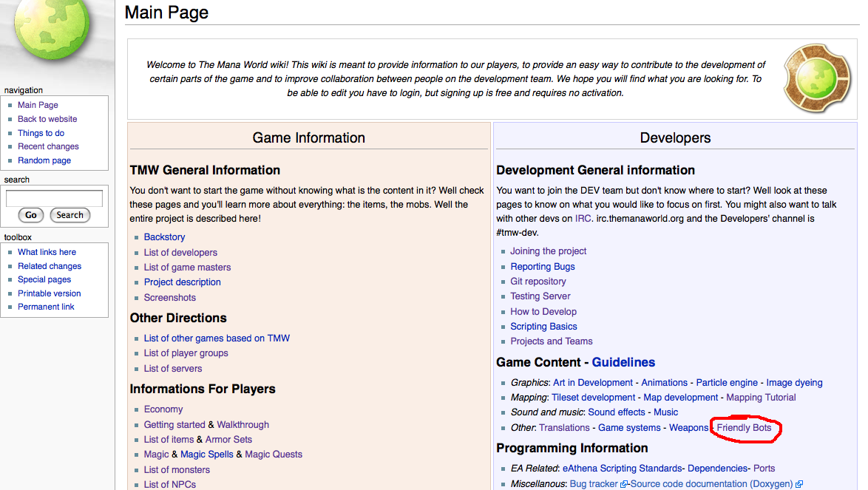The width and height of the screenshot is (868, 490).
Task: Open Magic Spells link
Action: [x=207, y=455]
